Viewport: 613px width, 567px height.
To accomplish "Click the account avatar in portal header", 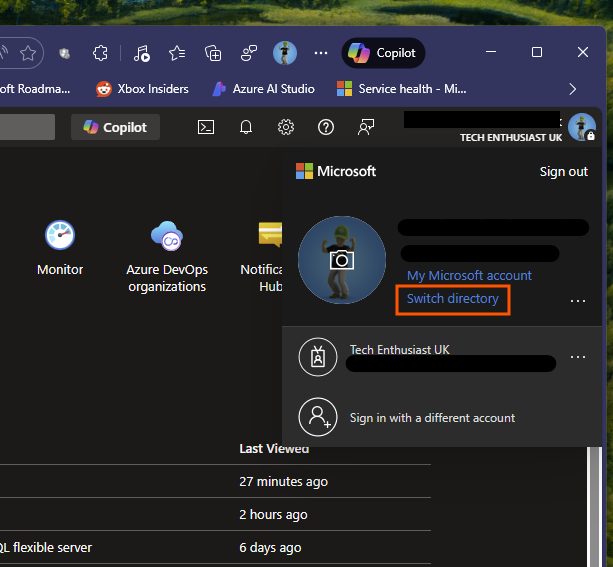I will click(582, 127).
